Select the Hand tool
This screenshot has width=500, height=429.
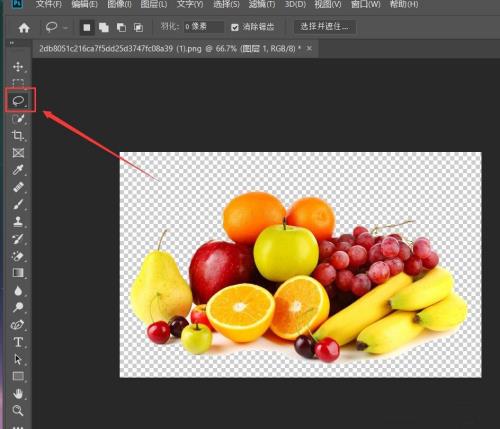pyautogui.click(x=18, y=394)
